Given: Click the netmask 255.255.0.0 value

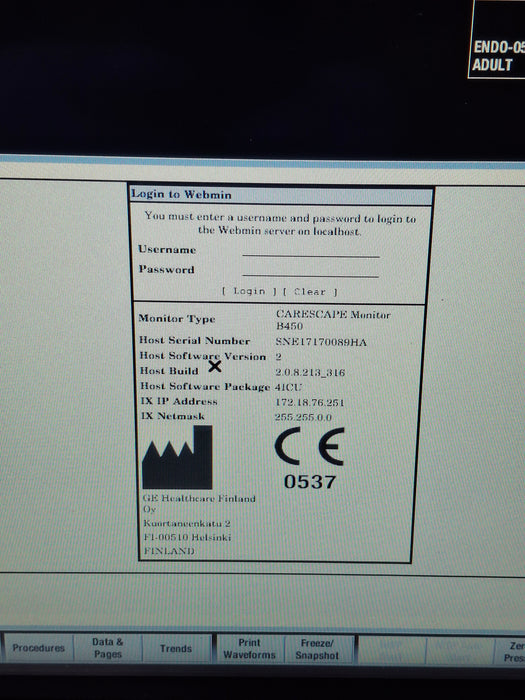Looking at the screenshot, I should pos(303,417).
